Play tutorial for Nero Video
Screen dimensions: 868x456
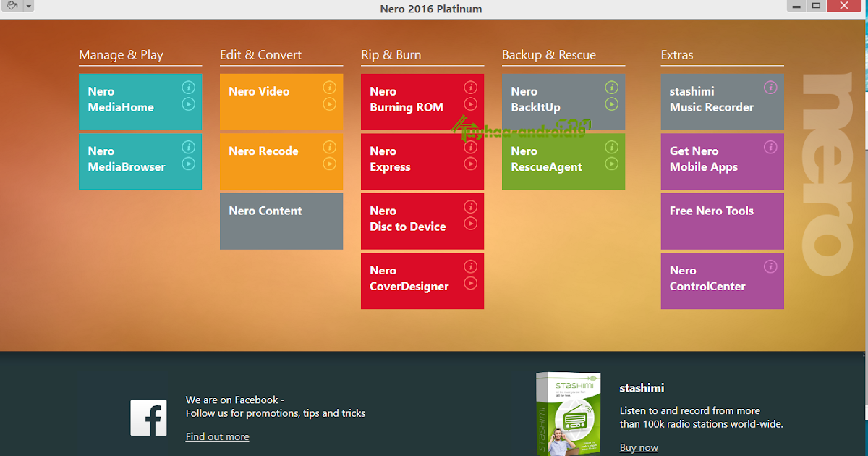(x=329, y=104)
